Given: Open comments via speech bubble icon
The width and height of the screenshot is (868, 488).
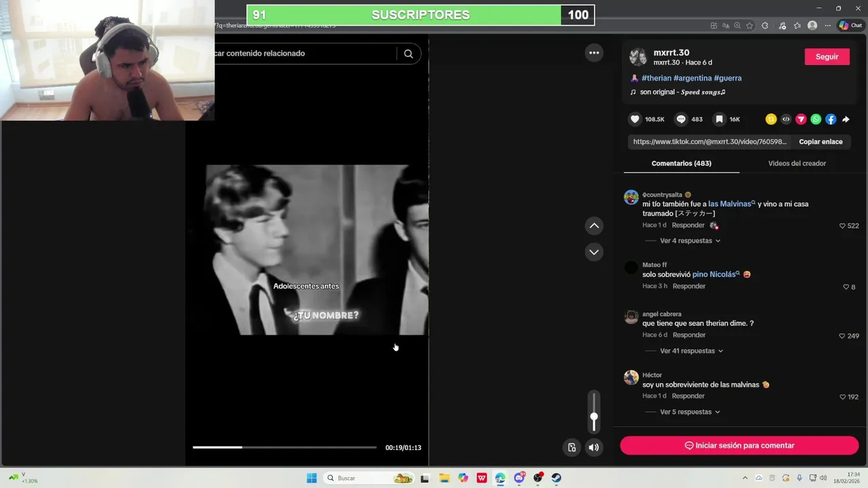Looking at the screenshot, I should click(x=681, y=119).
